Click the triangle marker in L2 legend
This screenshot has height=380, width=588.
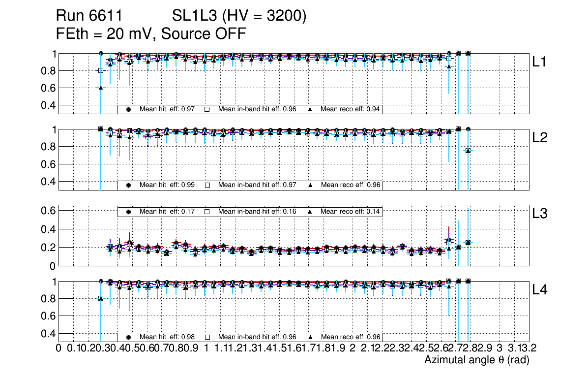[310, 185]
